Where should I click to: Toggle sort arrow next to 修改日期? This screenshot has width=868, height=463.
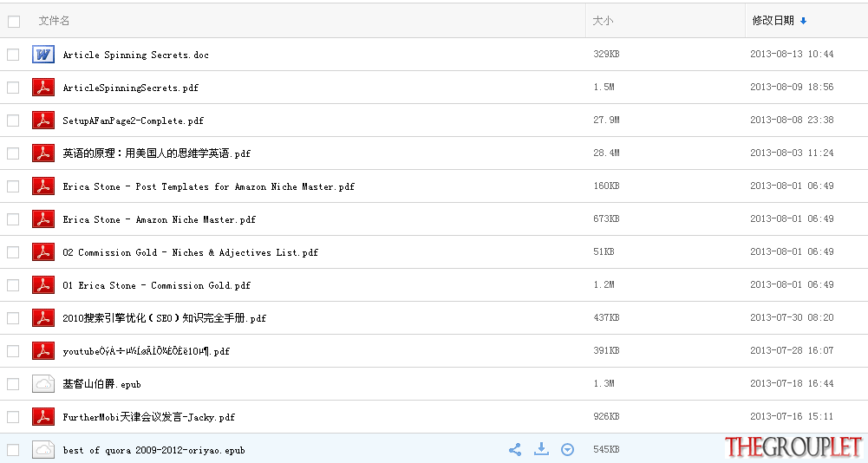tap(803, 21)
